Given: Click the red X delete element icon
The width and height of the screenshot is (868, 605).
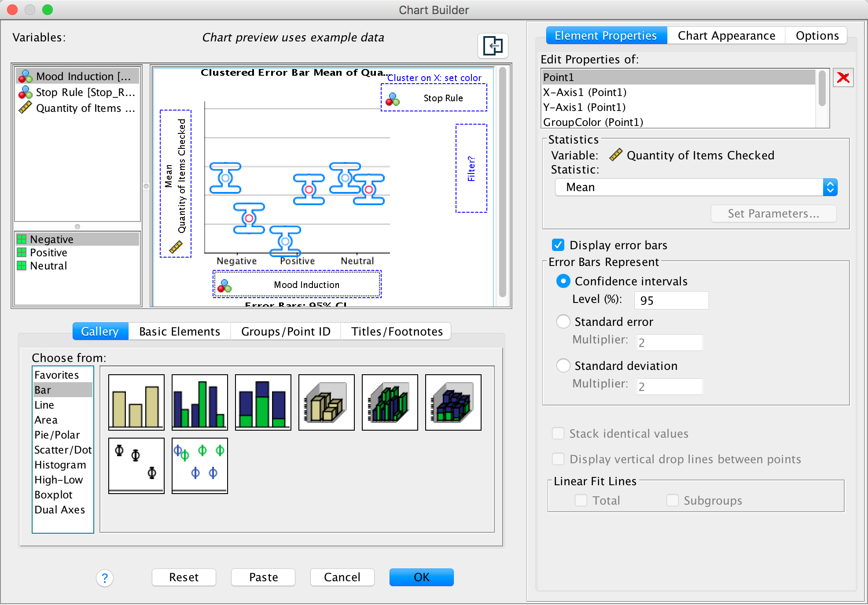Looking at the screenshot, I should click(843, 78).
